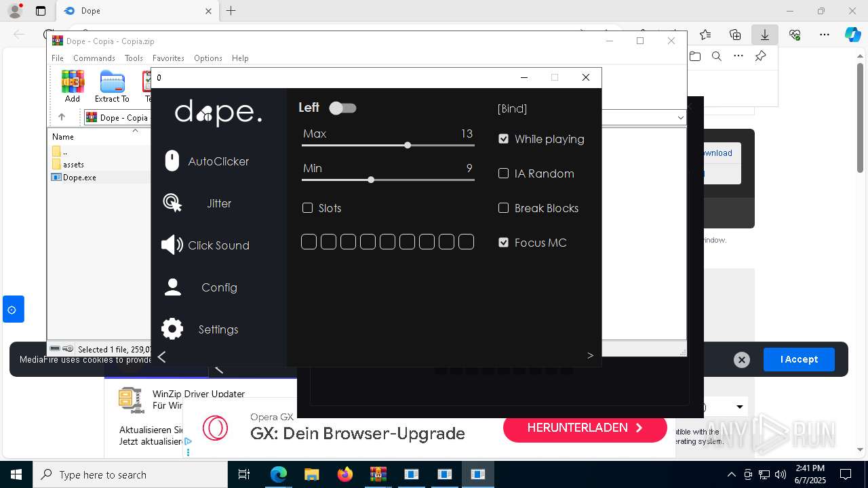
Task: Enable the Break Blocks checkbox
Action: click(x=503, y=208)
